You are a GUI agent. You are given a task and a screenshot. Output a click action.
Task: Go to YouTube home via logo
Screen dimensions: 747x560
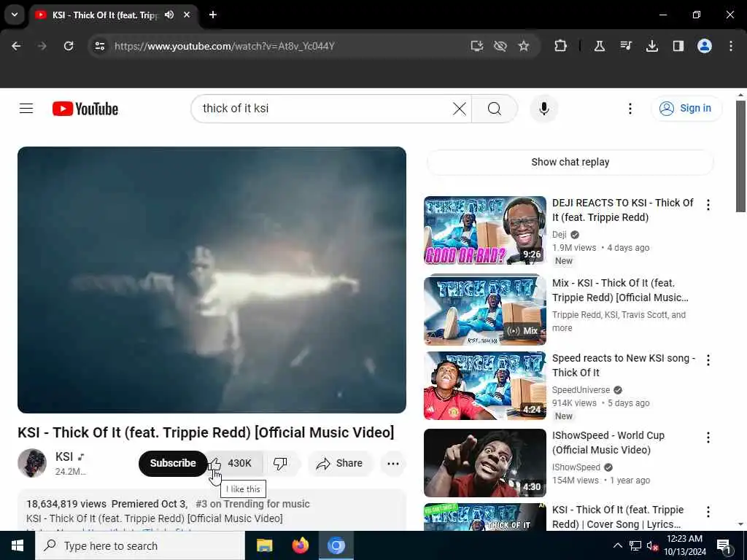(x=85, y=109)
